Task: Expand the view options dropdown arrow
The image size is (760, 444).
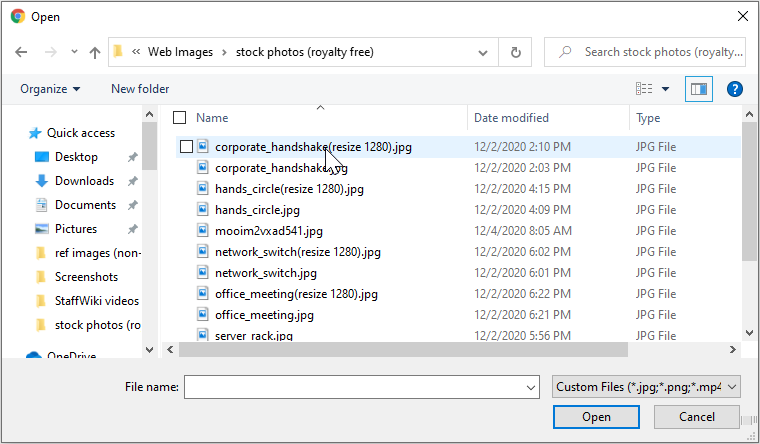Action: [666, 89]
